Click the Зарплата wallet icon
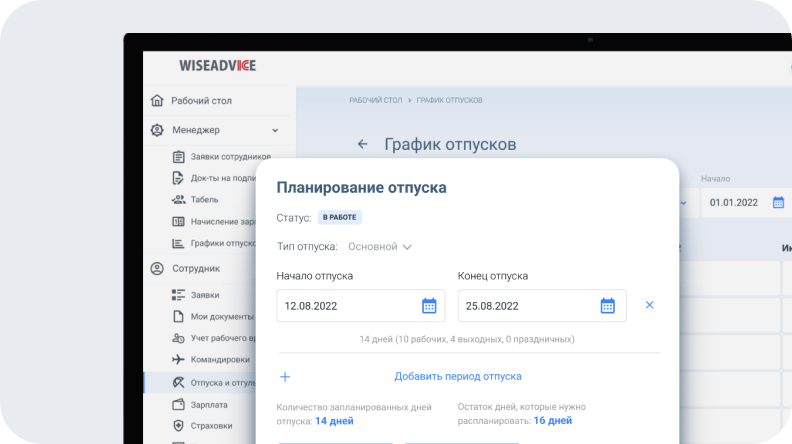792x444 pixels. (x=178, y=405)
